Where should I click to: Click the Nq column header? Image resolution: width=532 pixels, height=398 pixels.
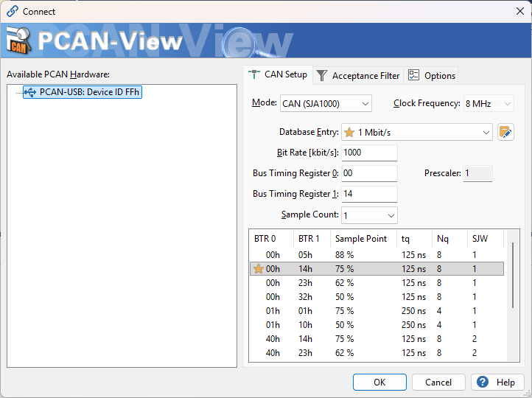pos(450,239)
